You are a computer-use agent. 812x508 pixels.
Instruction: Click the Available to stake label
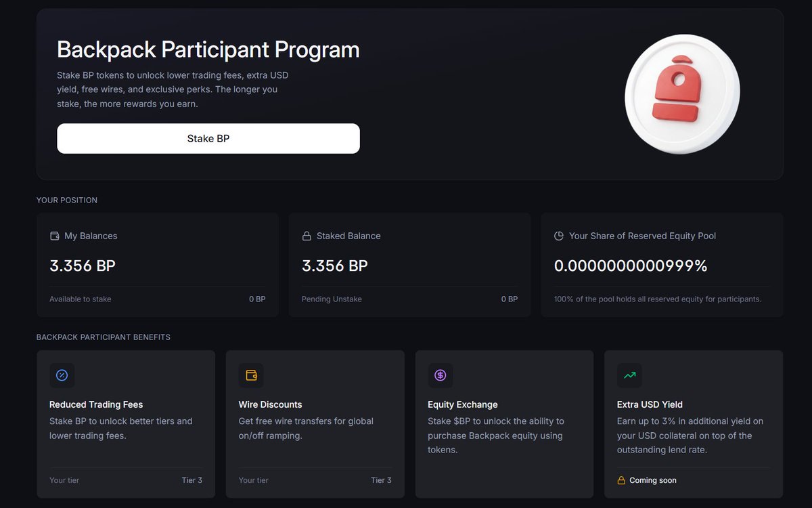click(81, 299)
